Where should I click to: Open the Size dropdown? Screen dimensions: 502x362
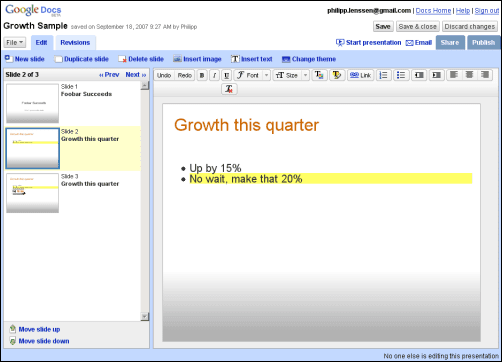click(291, 75)
